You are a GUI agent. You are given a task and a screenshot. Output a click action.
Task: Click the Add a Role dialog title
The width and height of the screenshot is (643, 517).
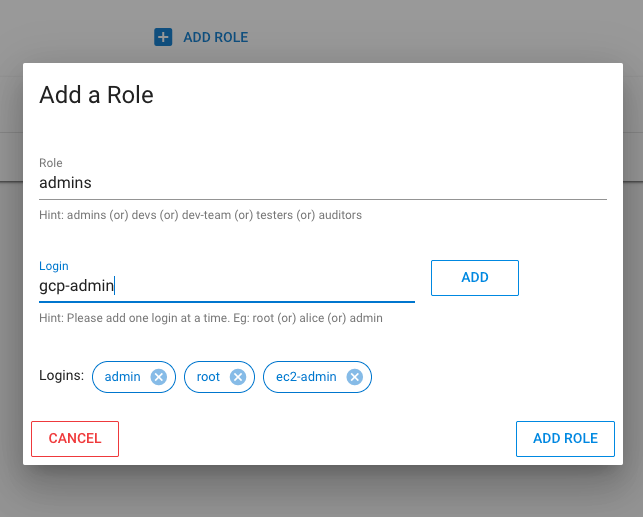point(96,95)
